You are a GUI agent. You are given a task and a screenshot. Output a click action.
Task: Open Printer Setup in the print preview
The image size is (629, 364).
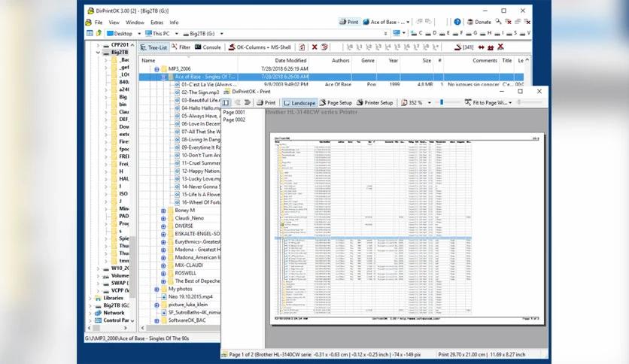(x=375, y=102)
